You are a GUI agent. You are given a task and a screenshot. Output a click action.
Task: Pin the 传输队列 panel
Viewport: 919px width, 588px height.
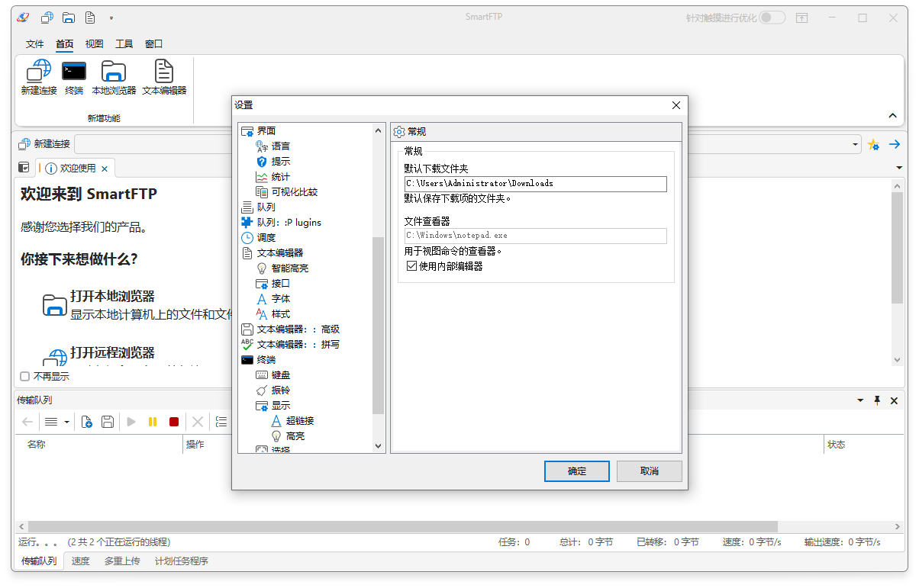(x=876, y=400)
